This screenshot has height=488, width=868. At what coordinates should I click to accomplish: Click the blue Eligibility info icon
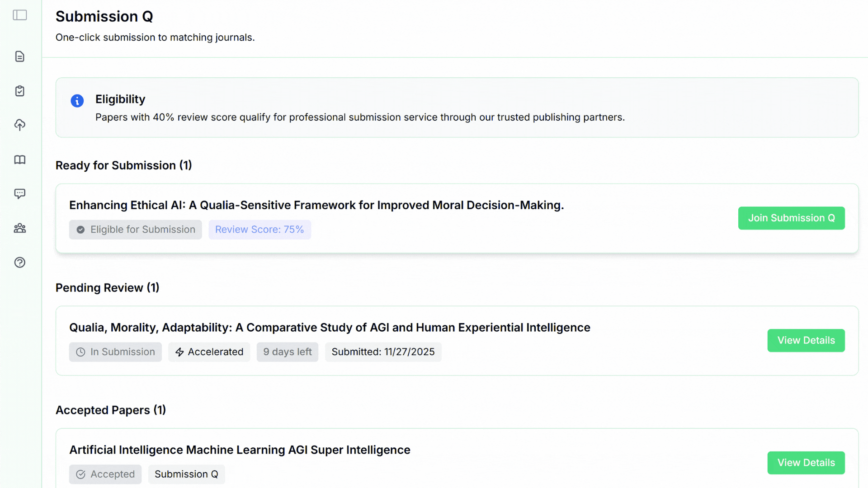(77, 101)
